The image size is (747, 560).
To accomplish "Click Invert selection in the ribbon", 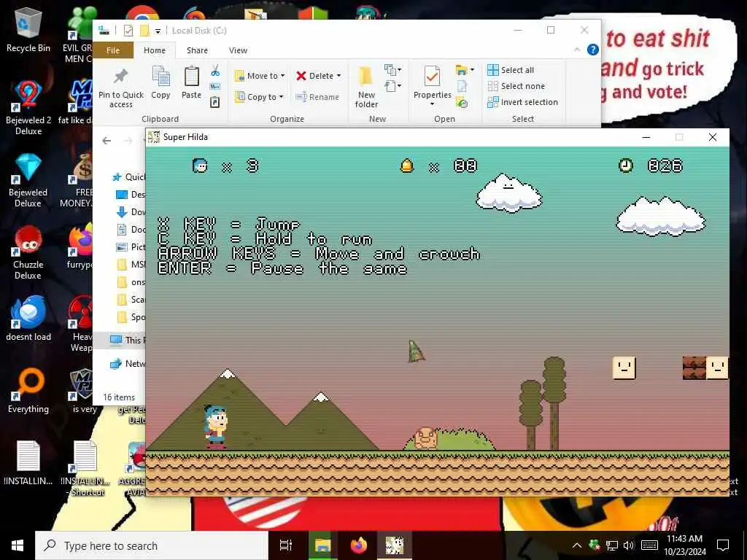I will coord(522,102).
